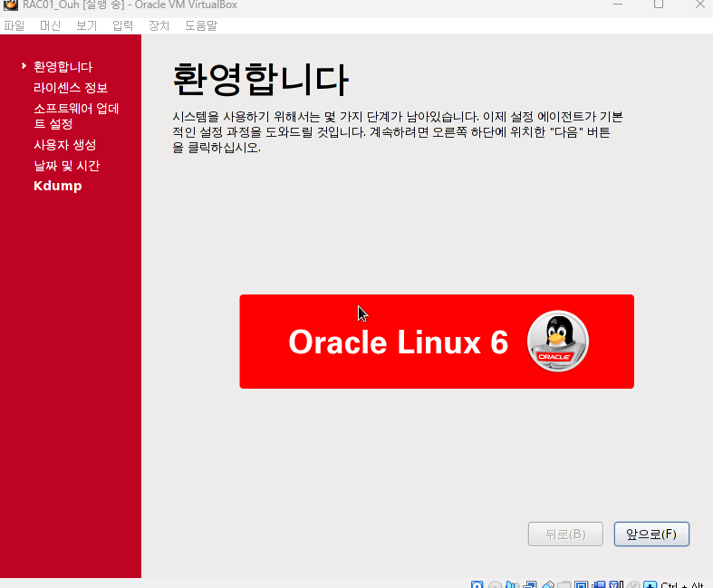Click the 환영합니다 page heading
The height and width of the screenshot is (588, 713).
coord(261,80)
